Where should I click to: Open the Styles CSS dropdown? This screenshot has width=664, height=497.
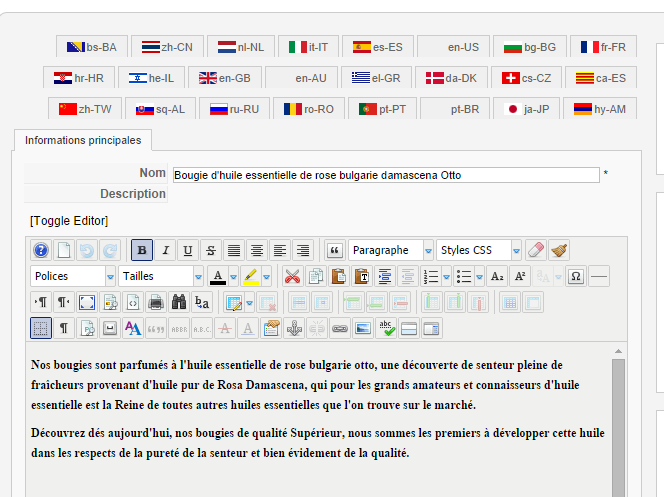pyautogui.click(x=479, y=250)
